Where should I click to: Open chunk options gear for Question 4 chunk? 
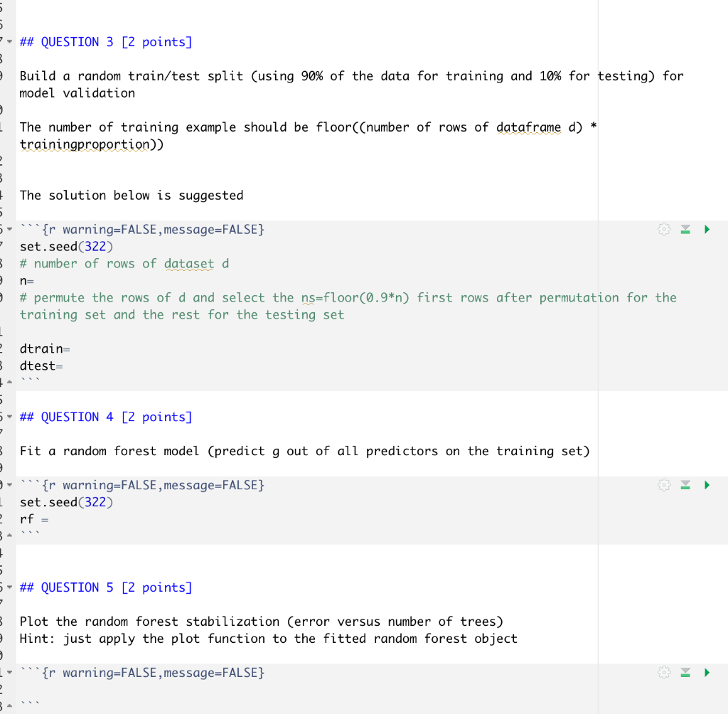[x=664, y=485]
